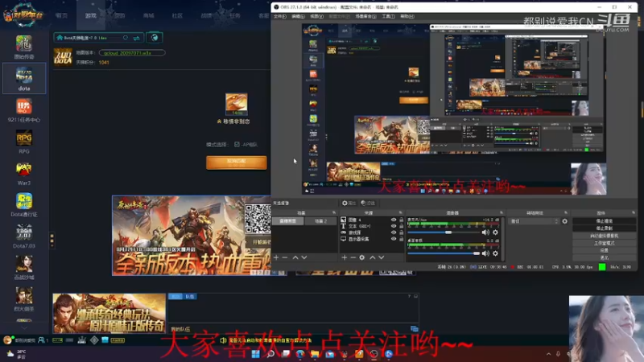Click the globe button beside the room bar

pos(155,38)
